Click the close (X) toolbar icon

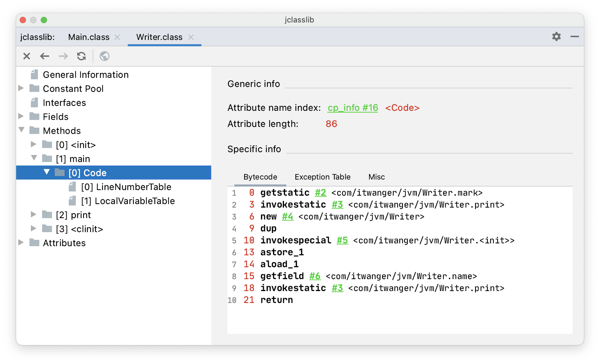(27, 56)
